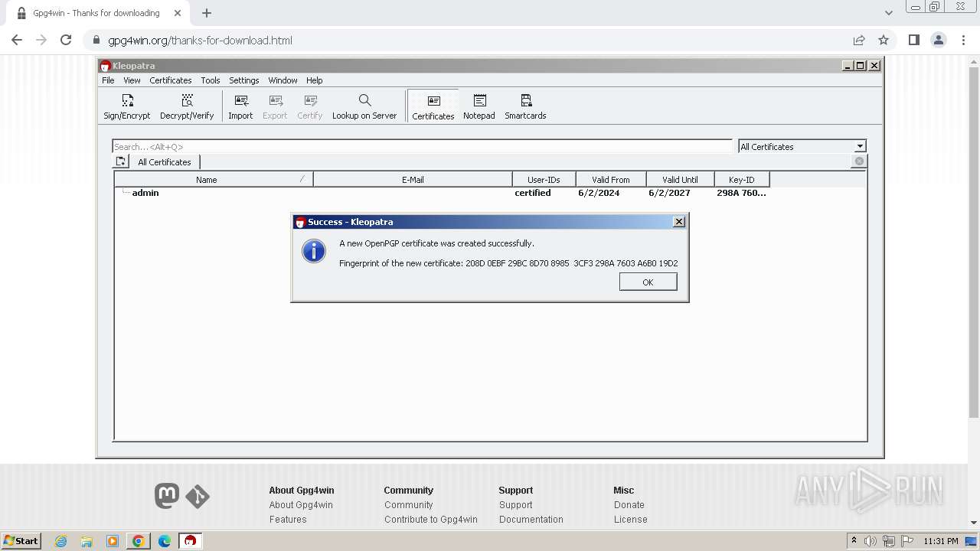The image size is (980, 551).
Task: Click the certificate search field
Action: click(423, 146)
